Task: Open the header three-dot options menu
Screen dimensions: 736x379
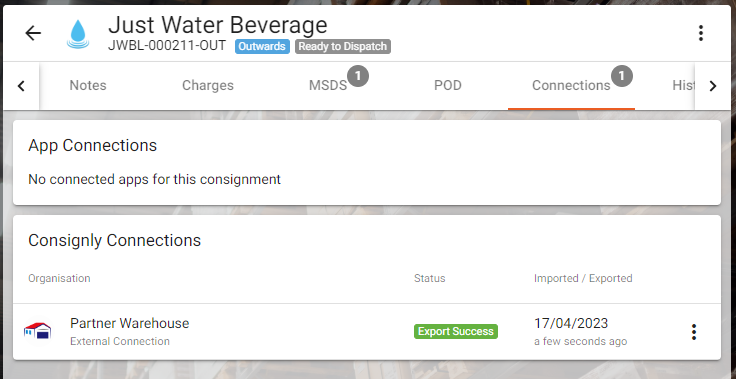Action: click(701, 33)
